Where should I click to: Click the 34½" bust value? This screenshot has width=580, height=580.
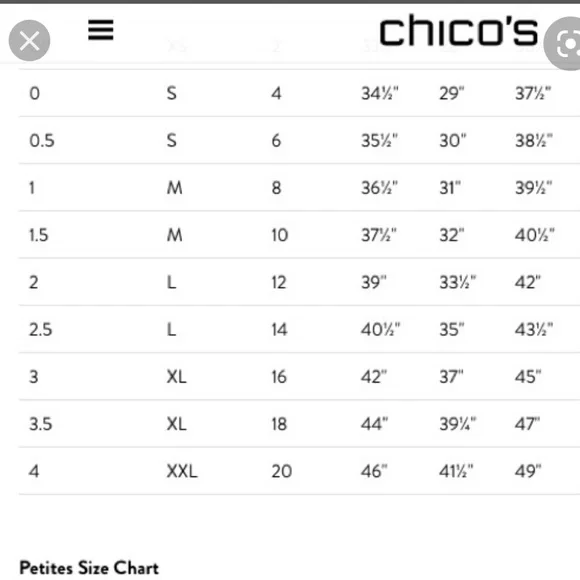(x=380, y=93)
